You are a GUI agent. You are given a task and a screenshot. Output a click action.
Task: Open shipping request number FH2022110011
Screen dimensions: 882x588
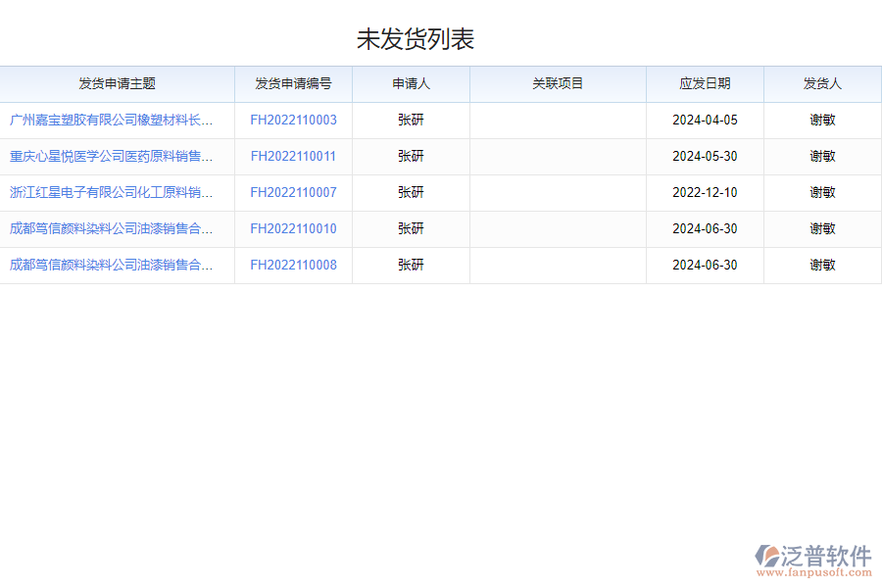pyautogui.click(x=292, y=156)
